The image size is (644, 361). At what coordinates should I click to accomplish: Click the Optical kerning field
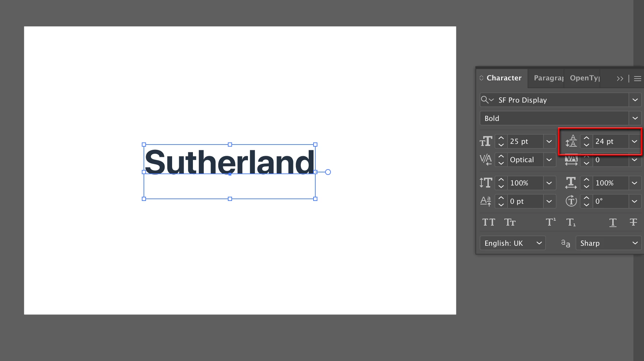525,160
